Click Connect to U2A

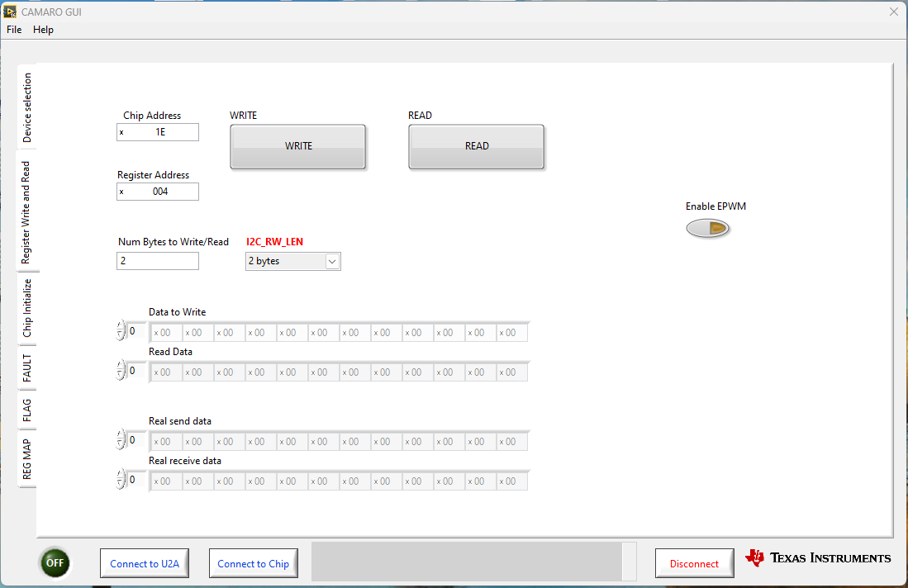point(144,562)
